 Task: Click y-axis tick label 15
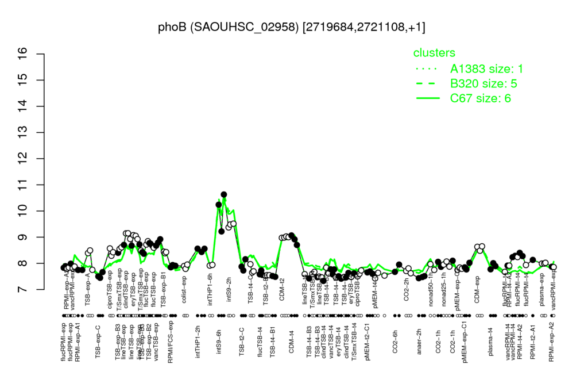(23, 80)
